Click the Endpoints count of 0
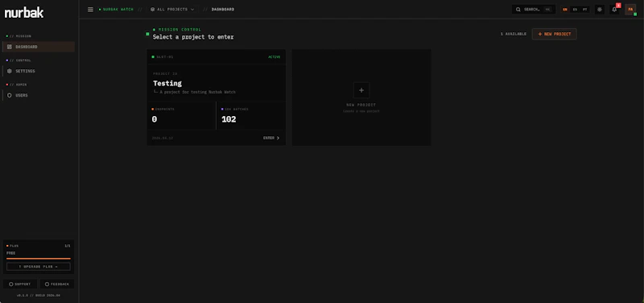 point(155,119)
